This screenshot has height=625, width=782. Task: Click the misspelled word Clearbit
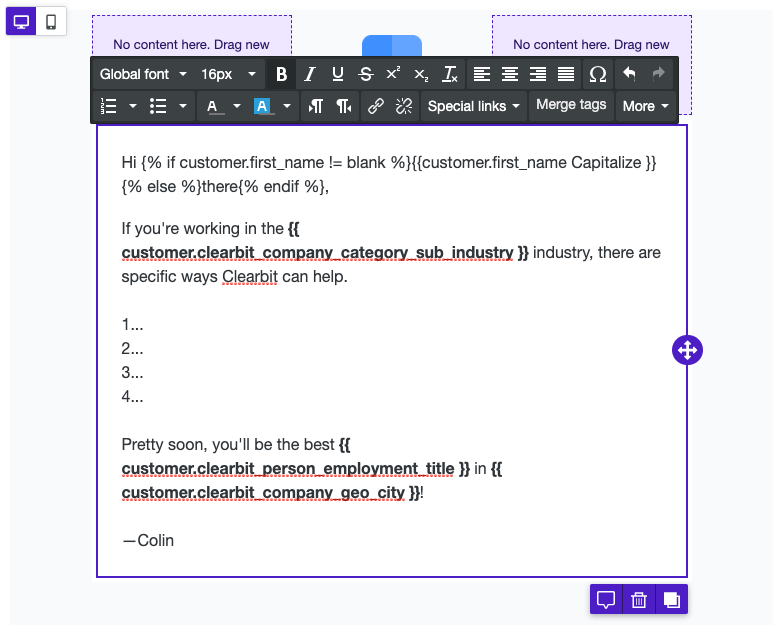click(x=249, y=276)
